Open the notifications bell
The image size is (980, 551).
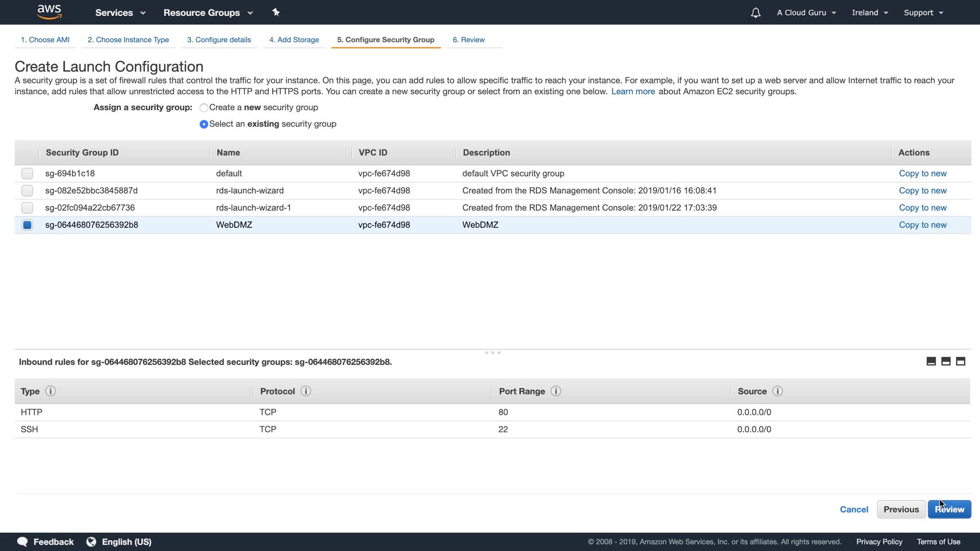tap(755, 13)
